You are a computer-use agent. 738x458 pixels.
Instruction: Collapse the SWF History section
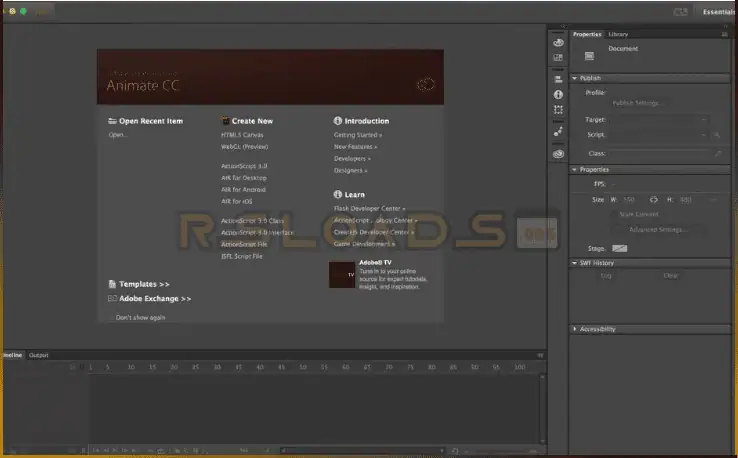[575, 263]
